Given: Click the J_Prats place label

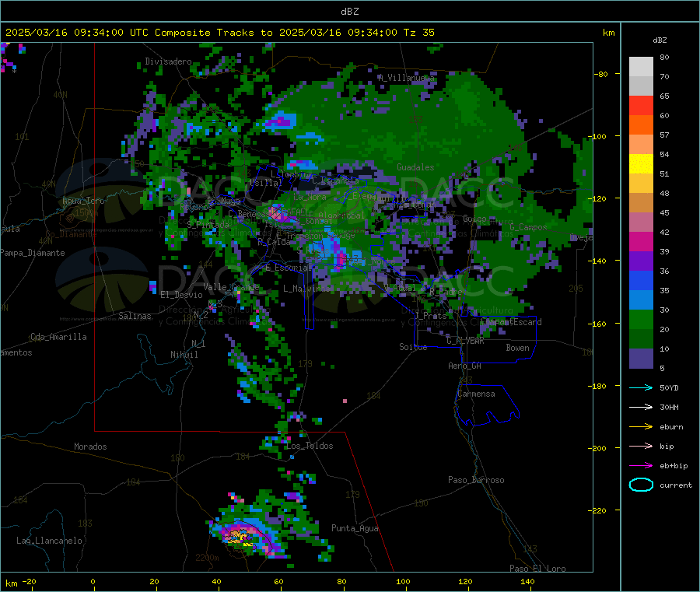Looking at the screenshot, I should 431,316.
